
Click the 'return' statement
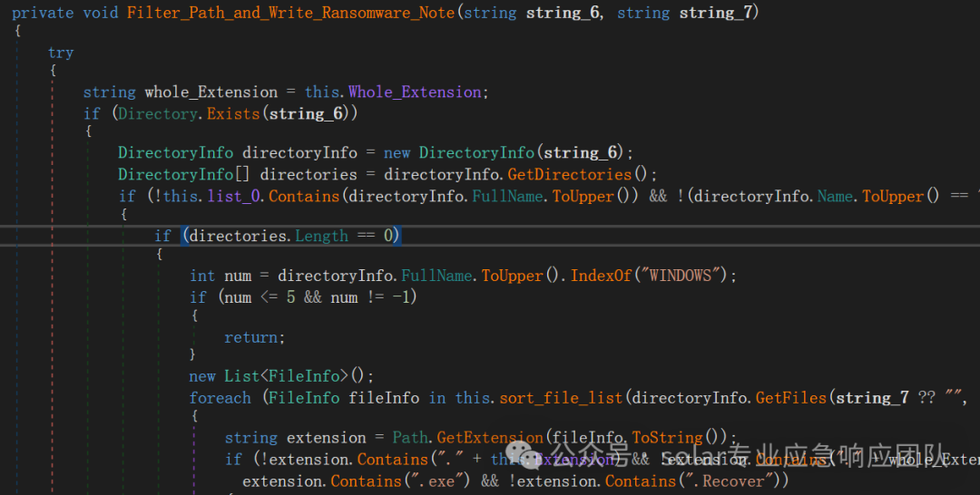pyautogui.click(x=250, y=337)
